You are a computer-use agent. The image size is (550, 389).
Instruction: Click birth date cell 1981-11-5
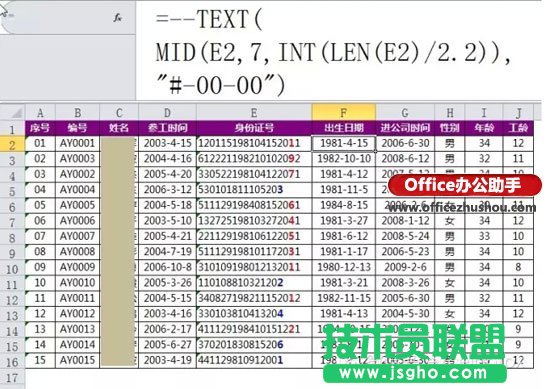343,190
